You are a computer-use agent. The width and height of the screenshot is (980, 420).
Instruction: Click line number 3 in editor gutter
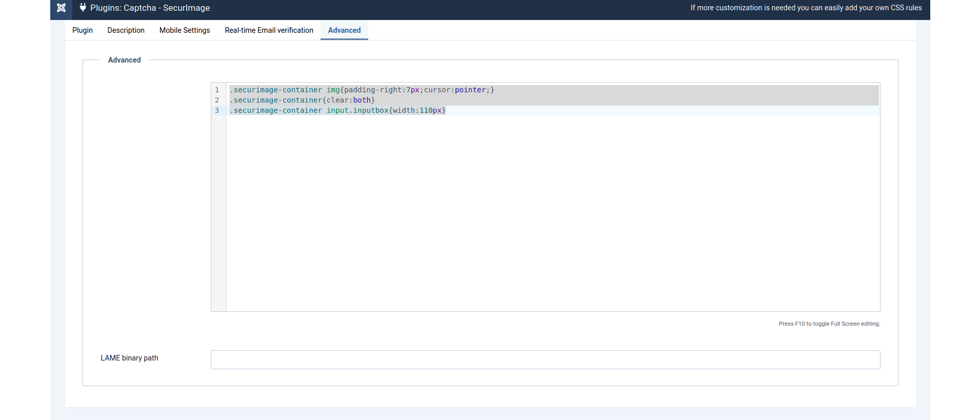[217, 110]
